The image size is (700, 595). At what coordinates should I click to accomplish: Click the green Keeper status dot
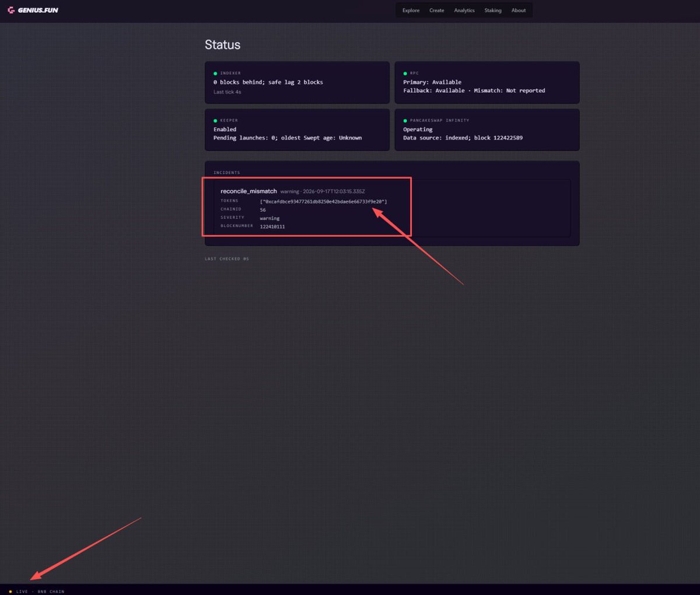pos(215,121)
